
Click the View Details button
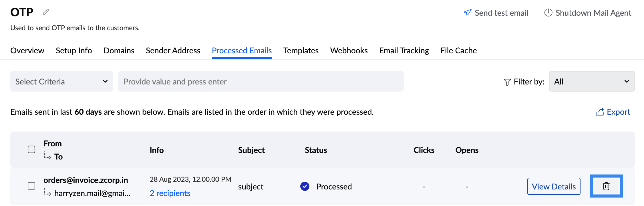[x=554, y=186]
